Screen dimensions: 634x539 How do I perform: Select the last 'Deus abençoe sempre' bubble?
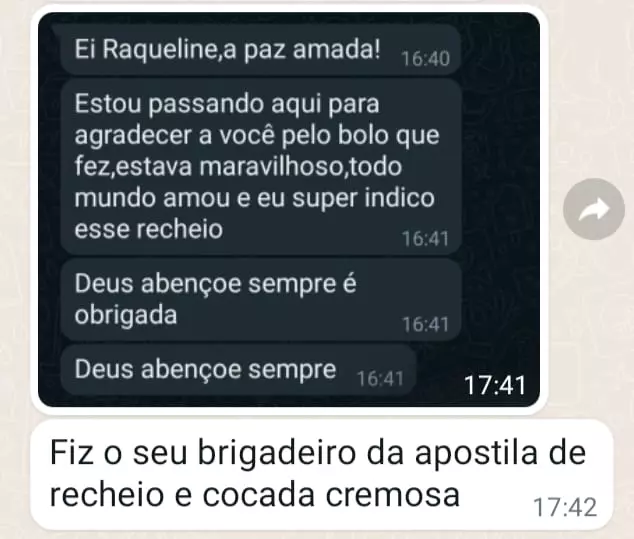pyautogui.click(x=238, y=370)
